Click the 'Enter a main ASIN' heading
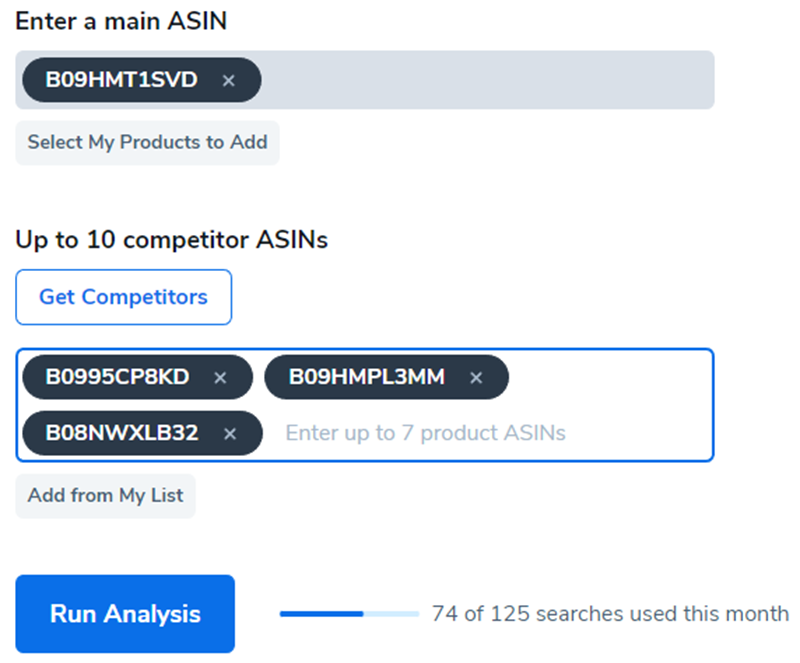 (x=121, y=20)
